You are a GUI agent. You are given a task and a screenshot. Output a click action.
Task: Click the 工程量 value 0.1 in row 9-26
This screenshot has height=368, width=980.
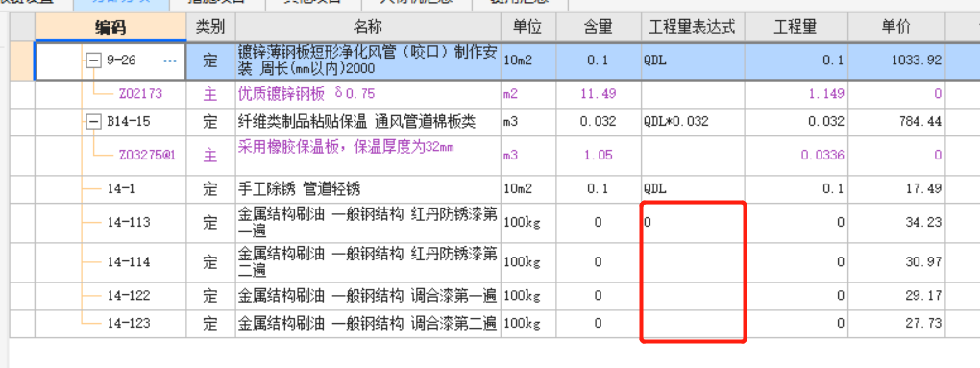834,61
